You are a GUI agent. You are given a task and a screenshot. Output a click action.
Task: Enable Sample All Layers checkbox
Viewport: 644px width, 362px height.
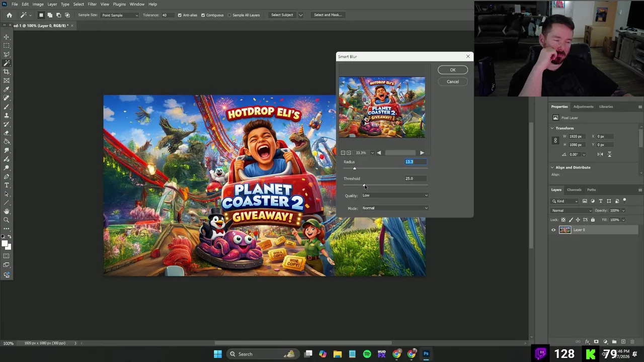click(x=230, y=15)
